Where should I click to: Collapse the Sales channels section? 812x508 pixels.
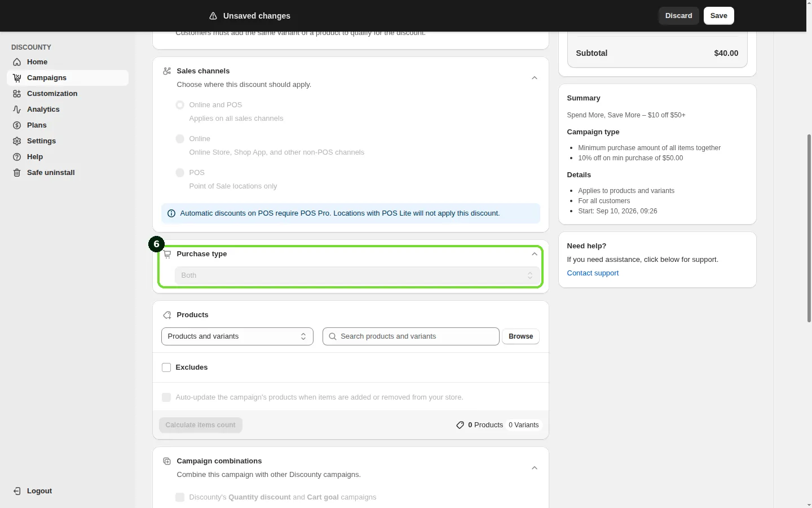[x=535, y=78]
